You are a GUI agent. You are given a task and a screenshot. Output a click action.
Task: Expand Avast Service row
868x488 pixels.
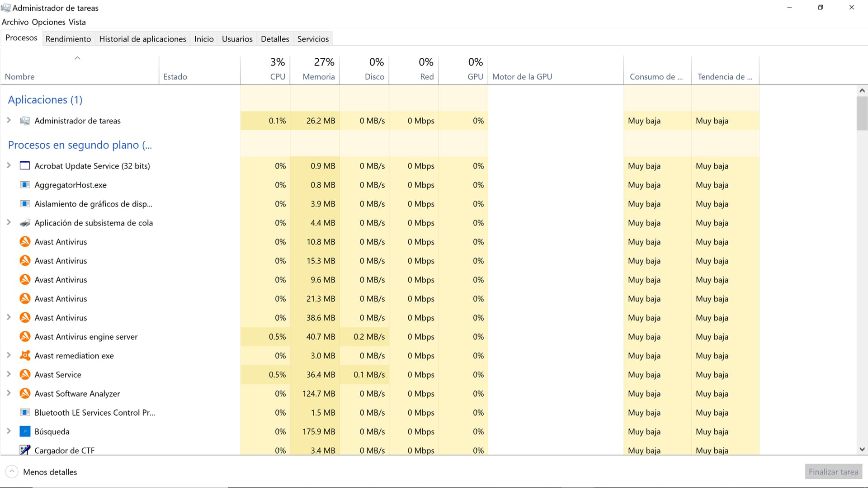click(9, 374)
